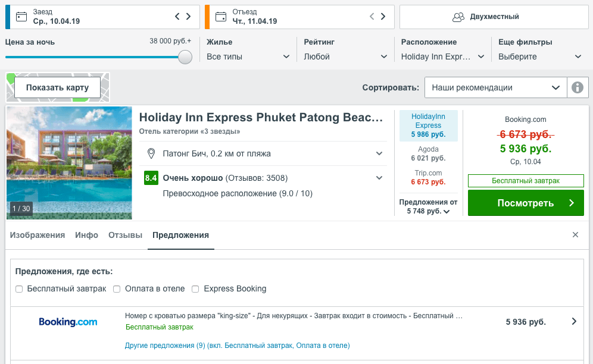Open the king-size room offer description
The width and height of the screenshot is (593, 364).
[x=294, y=316]
